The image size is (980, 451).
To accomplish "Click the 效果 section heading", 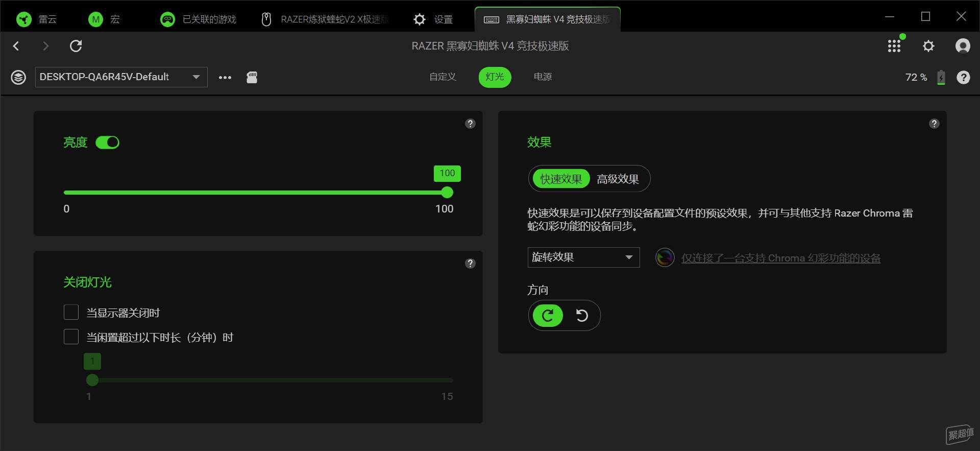I will click(539, 142).
